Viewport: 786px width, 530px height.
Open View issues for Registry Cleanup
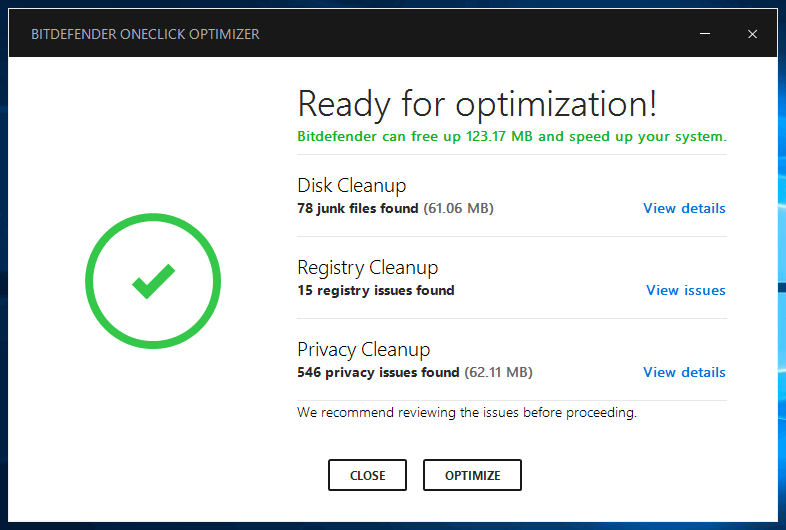point(686,291)
